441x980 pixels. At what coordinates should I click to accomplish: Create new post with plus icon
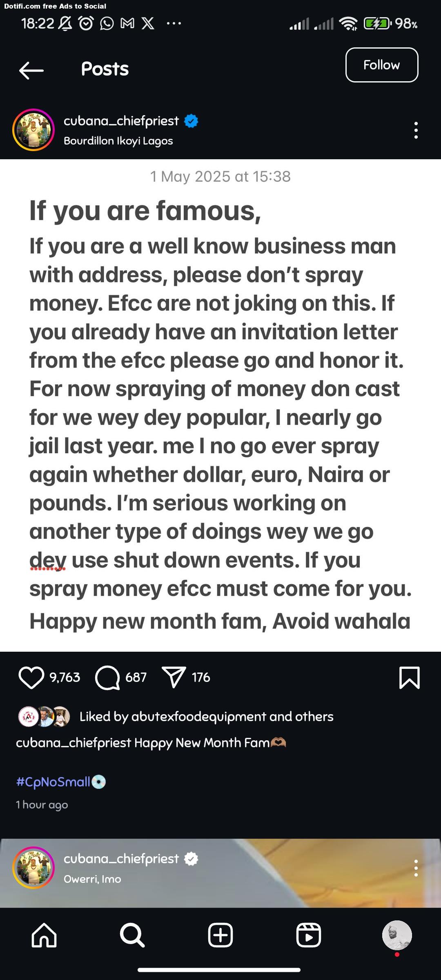(220, 935)
